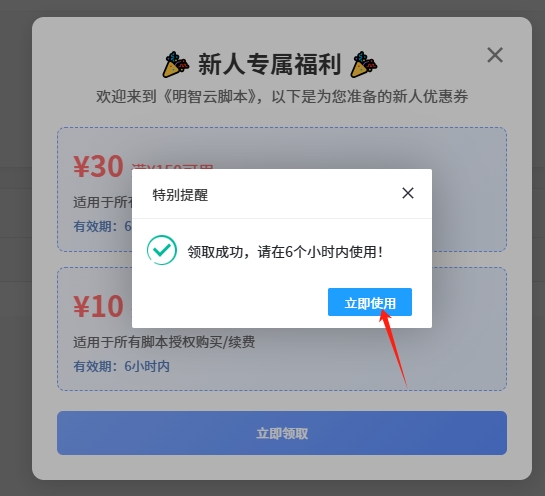Viewport: 545px width, 496px height.
Task: Select the ¥10 coupon amount
Action: pos(98,306)
